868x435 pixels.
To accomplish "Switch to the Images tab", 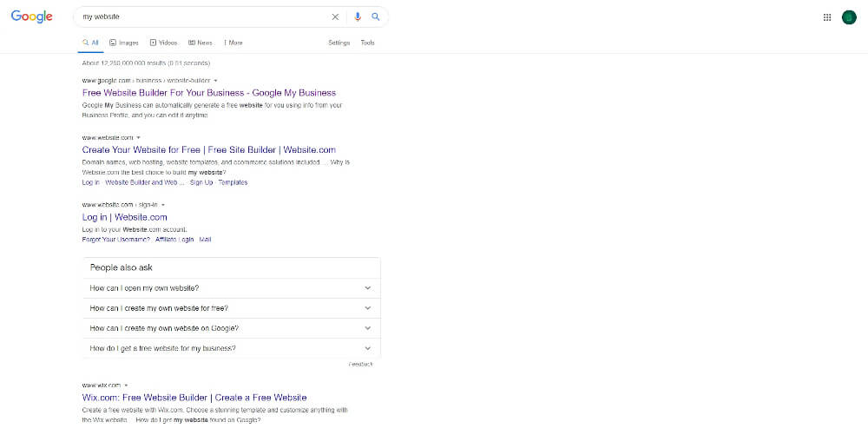I will [x=124, y=43].
